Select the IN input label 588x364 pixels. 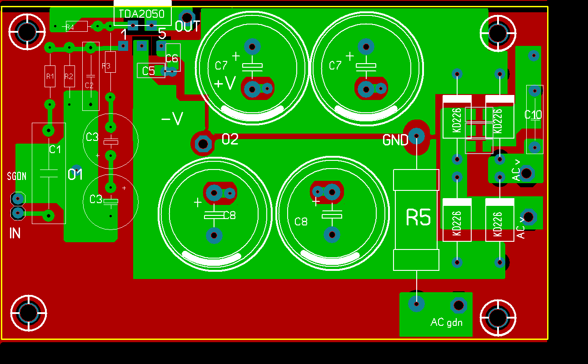[15, 234]
